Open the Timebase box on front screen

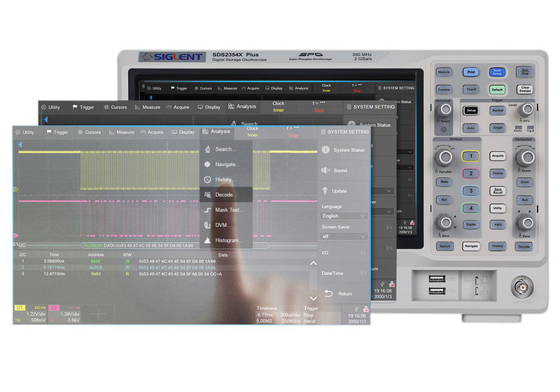coord(278,314)
